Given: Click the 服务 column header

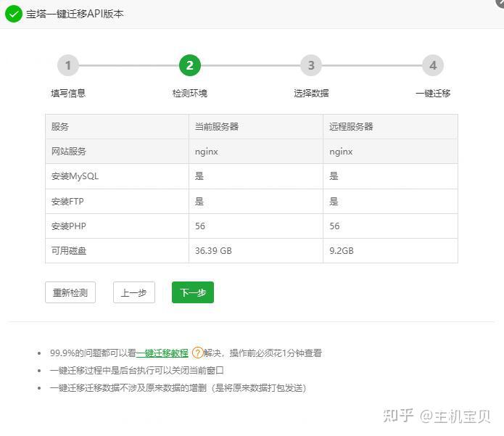Looking at the screenshot, I should click(x=60, y=126).
